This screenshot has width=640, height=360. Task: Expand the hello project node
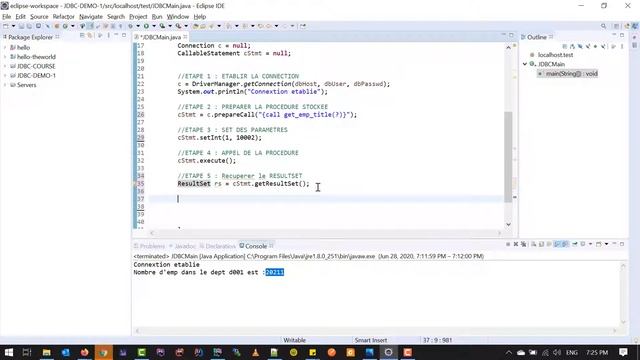(x=5, y=47)
